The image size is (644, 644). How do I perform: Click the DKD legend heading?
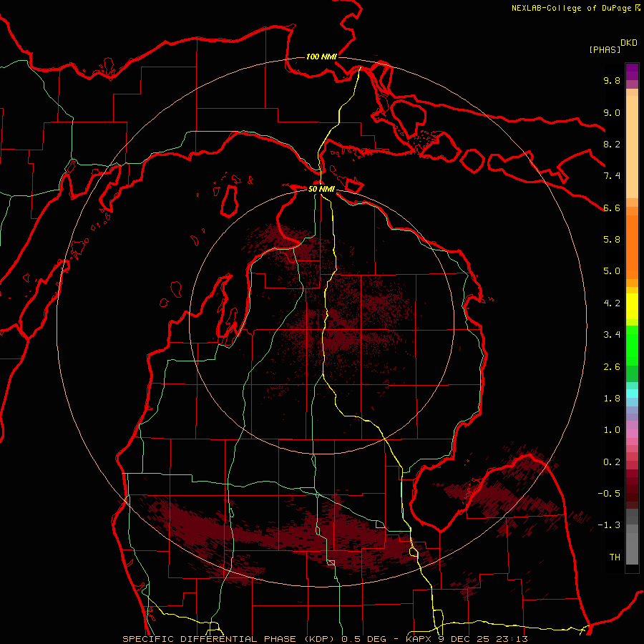[629, 43]
